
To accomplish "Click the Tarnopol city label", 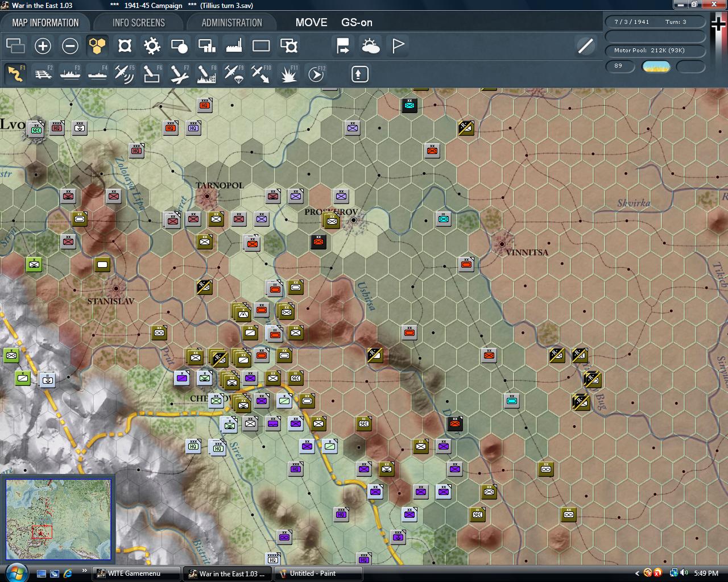I will pyautogui.click(x=220, y=185).
